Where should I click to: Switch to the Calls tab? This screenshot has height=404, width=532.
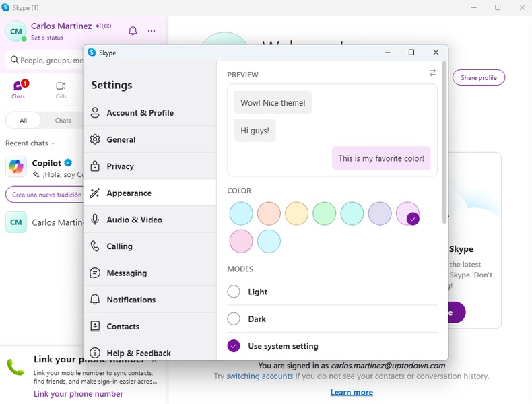coord(61,90)
